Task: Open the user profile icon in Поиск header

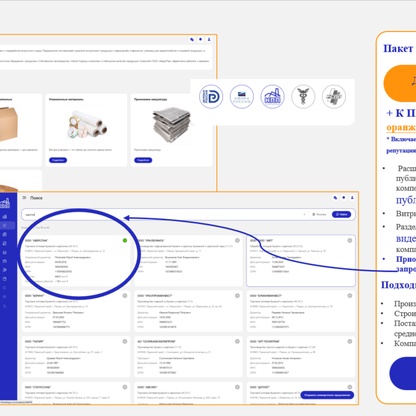Action: (x=352, y=198)
